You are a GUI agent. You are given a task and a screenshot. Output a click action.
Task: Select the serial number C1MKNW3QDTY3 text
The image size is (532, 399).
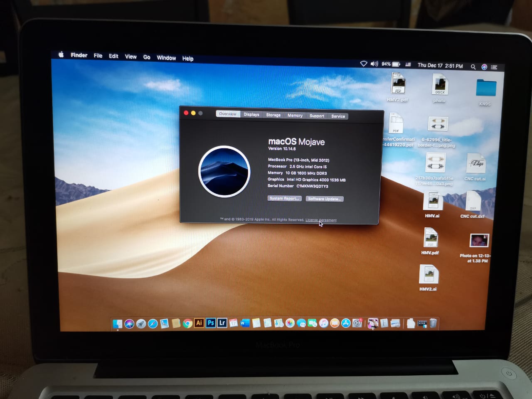tap(312, 186)
